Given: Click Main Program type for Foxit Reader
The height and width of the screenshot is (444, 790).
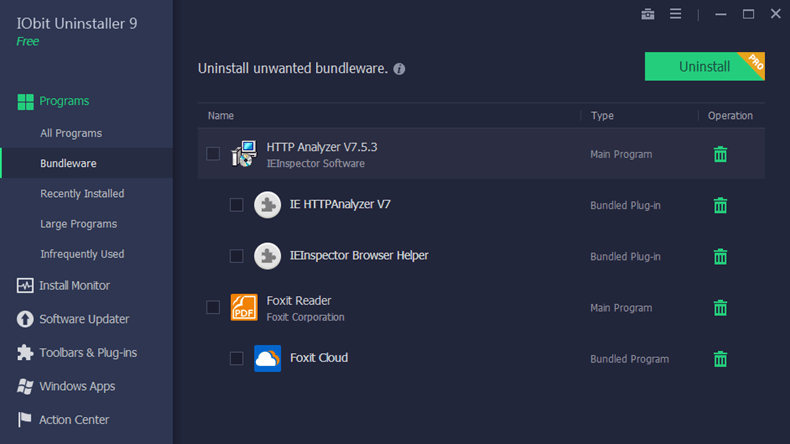Looking at the screenshot, I should tap(621, 308).
